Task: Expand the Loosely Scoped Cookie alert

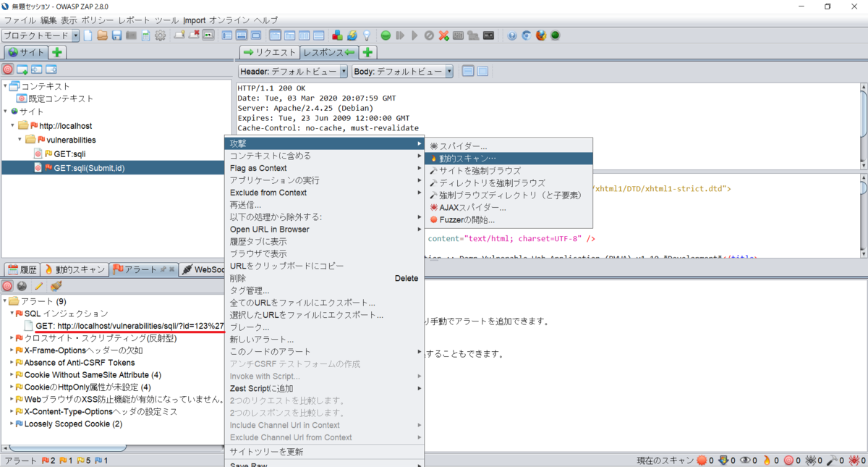Action: click(x=11, y=424)
